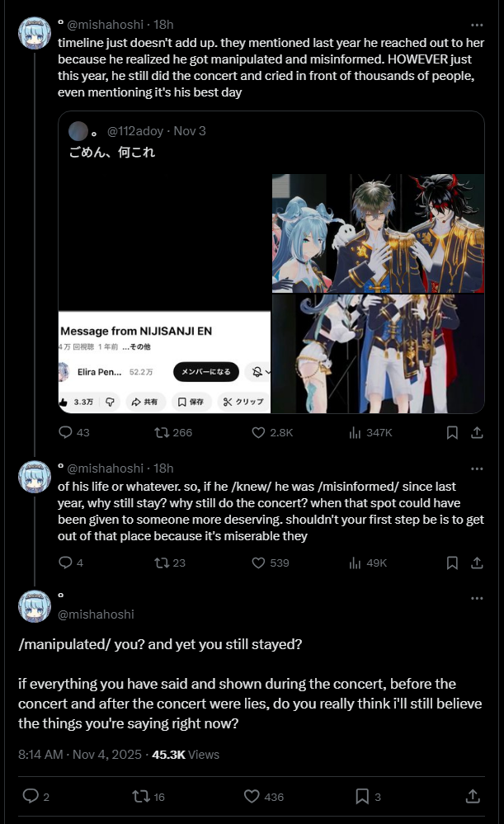Screen dimensions: 504x824
Task: Share the second tweet in the thread
Action: pyautogui.click(x=477, y=563)
